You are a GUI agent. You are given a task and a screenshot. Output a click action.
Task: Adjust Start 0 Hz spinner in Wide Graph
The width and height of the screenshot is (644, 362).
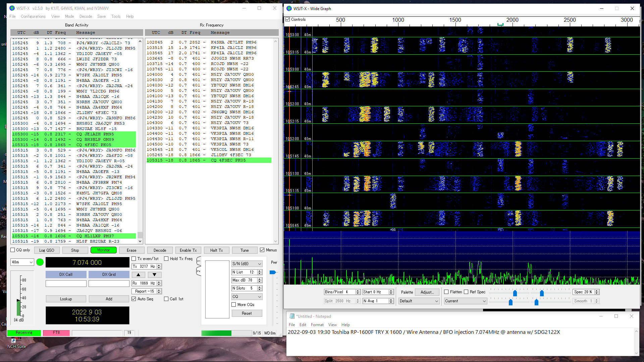click(x=391, y=292)
